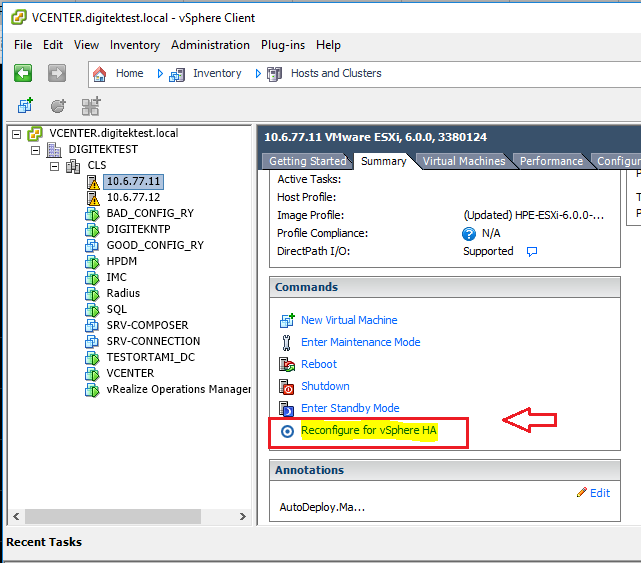Screen dimensions: 641x563
Task: Click the grey forward navigation arrow
Action: click(x=56, y=74)
